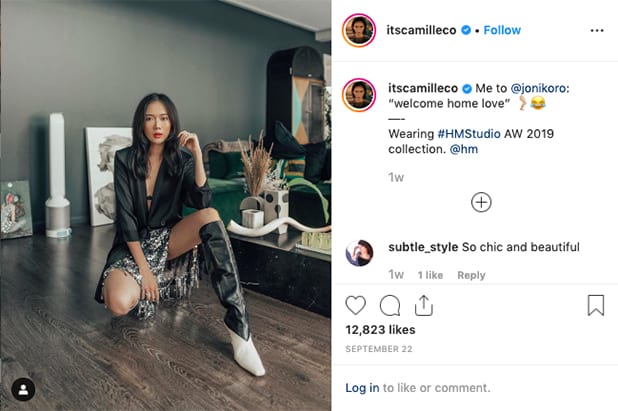Open itscamilleco header profile picture
This screenshot has height=411, width=618.
coord(359,30)
